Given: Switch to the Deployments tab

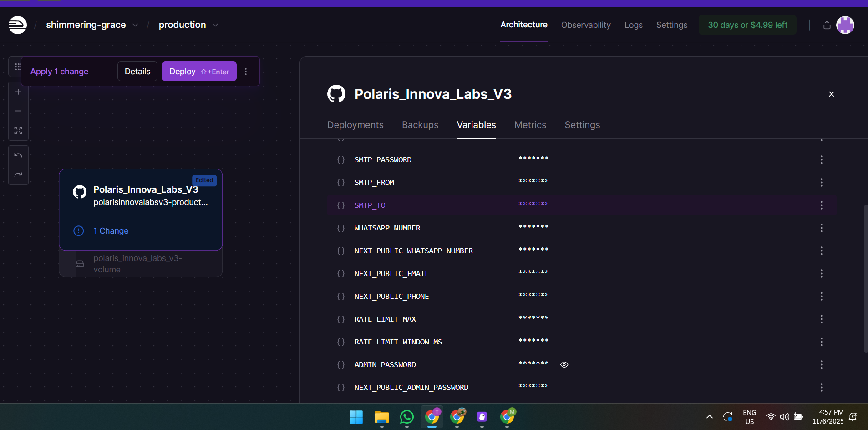Looking at the screenshot, I should [355, 125].
